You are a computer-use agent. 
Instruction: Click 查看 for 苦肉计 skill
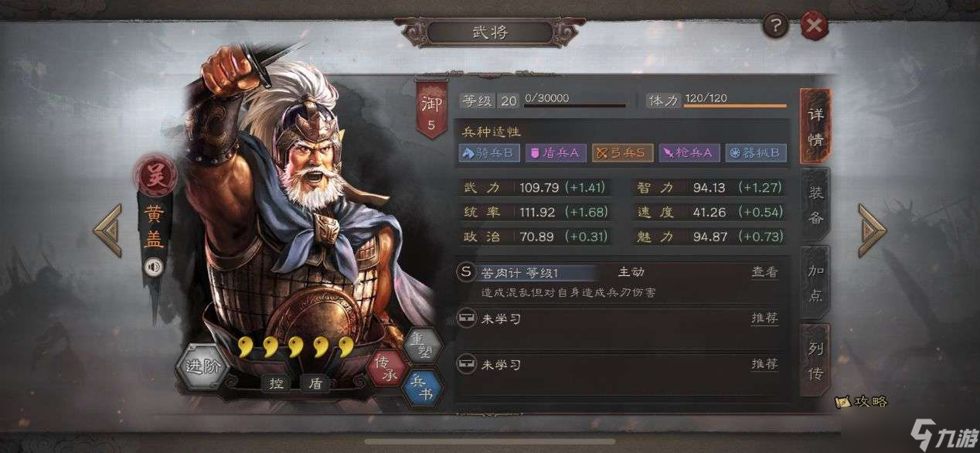[x=764, y=272]
